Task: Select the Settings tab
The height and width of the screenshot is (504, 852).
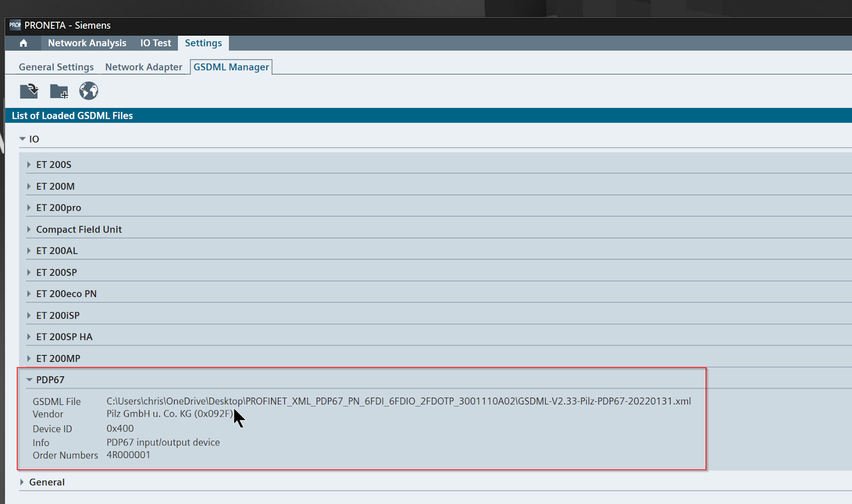Action: pos(203,43)
